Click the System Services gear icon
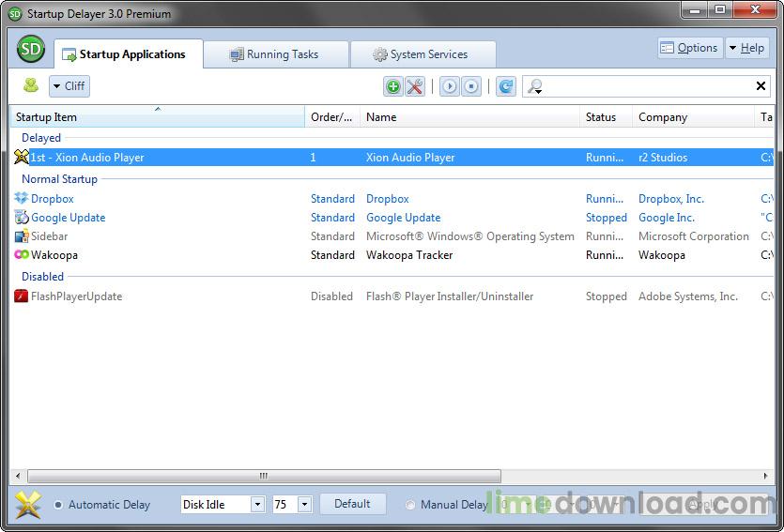Screen dimensions: 784x532 (x=380, y=54)
